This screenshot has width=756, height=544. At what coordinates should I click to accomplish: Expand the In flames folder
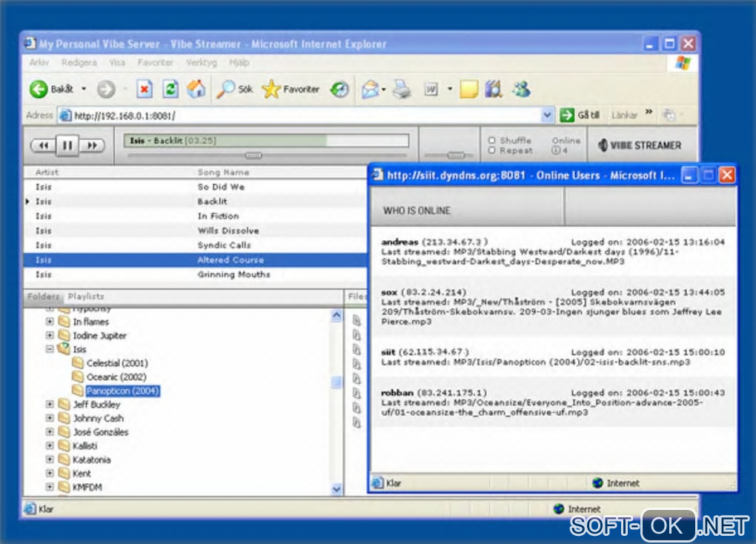point(50,322)
